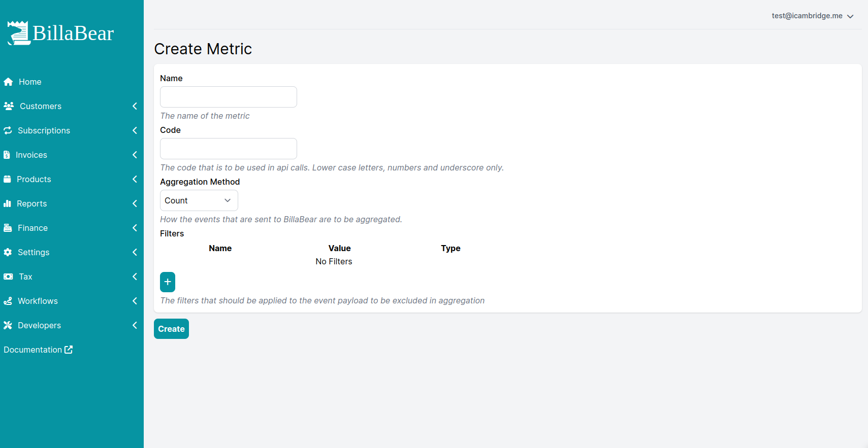
Task: Click the BillaBear logo
Action: click(x=60, y=33)
